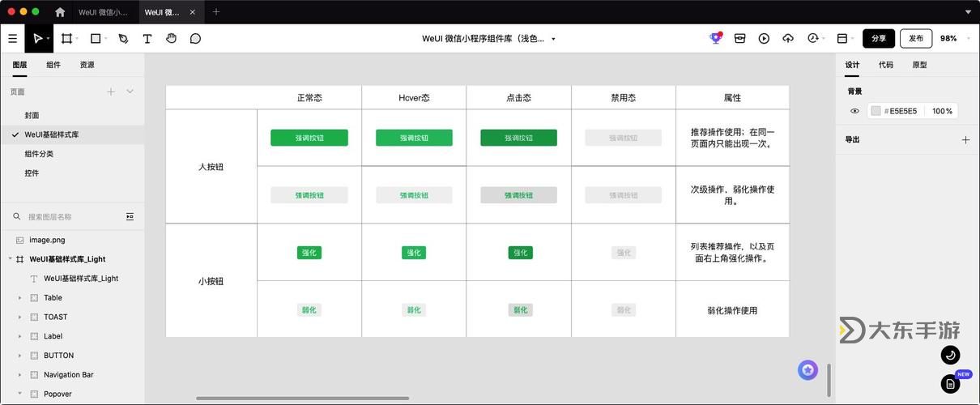Expand the Label layer
The image size is (980, 405).
pos(20,336)
